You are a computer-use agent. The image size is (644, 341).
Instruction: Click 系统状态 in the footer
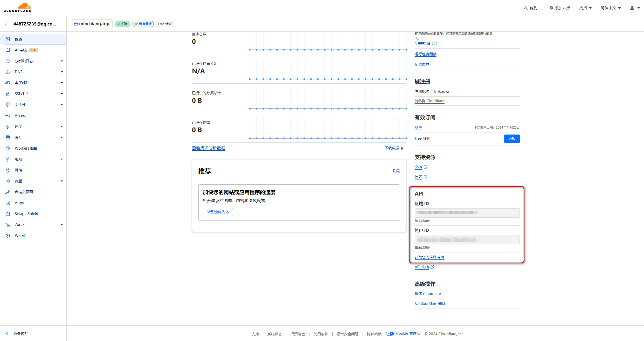[274, 334]
